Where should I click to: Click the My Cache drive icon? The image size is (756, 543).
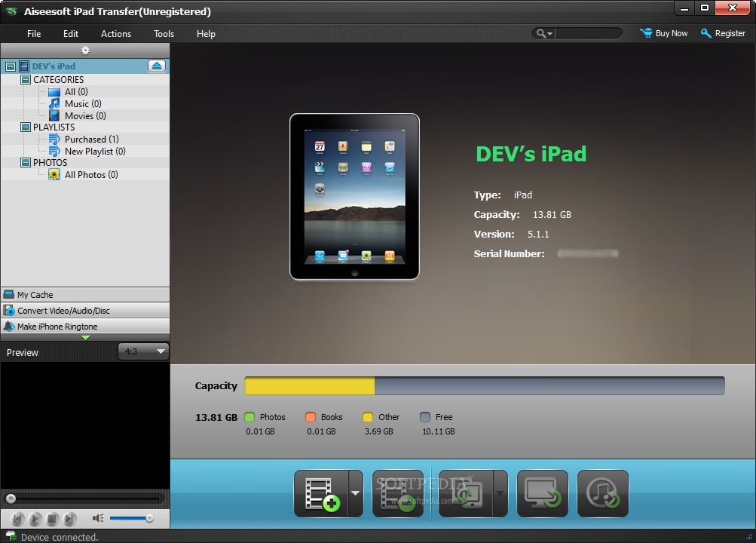tap(9, 294)
